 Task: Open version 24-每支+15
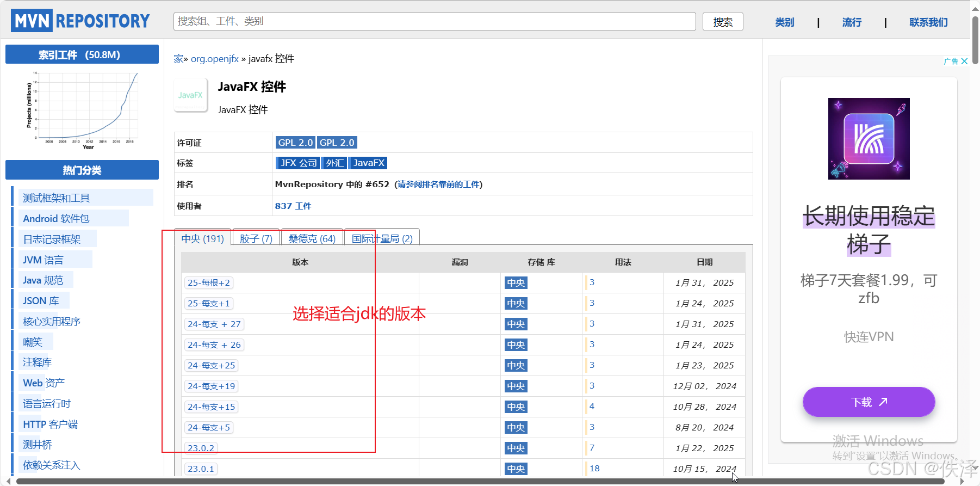[x=212, y=407]
